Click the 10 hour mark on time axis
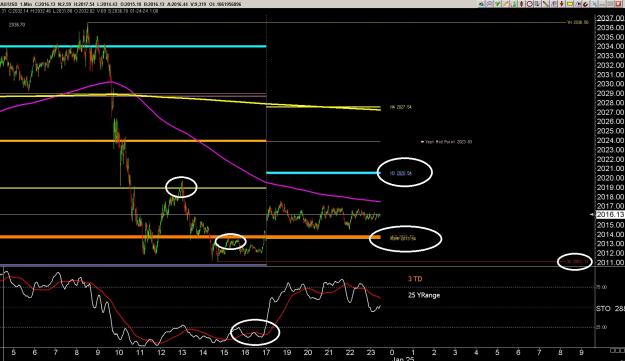The height and width of the screenshot is (361, 625). point(119,352)
